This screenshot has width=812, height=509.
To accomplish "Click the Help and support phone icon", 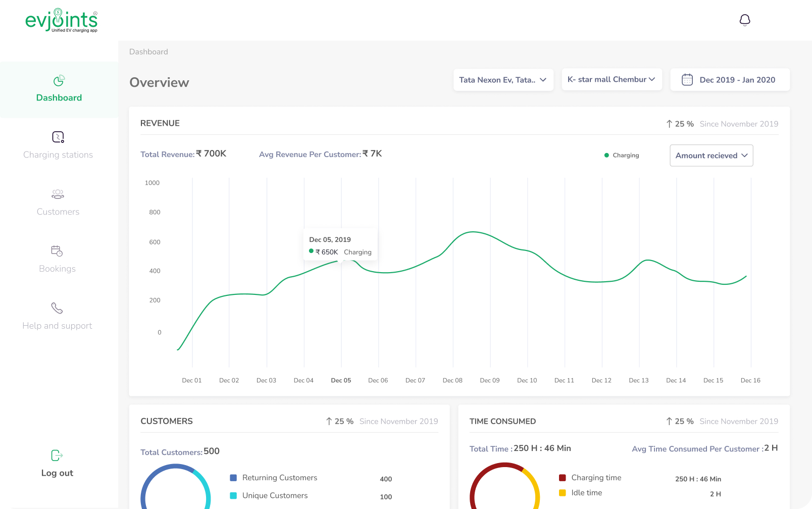I will coord(57,308).
